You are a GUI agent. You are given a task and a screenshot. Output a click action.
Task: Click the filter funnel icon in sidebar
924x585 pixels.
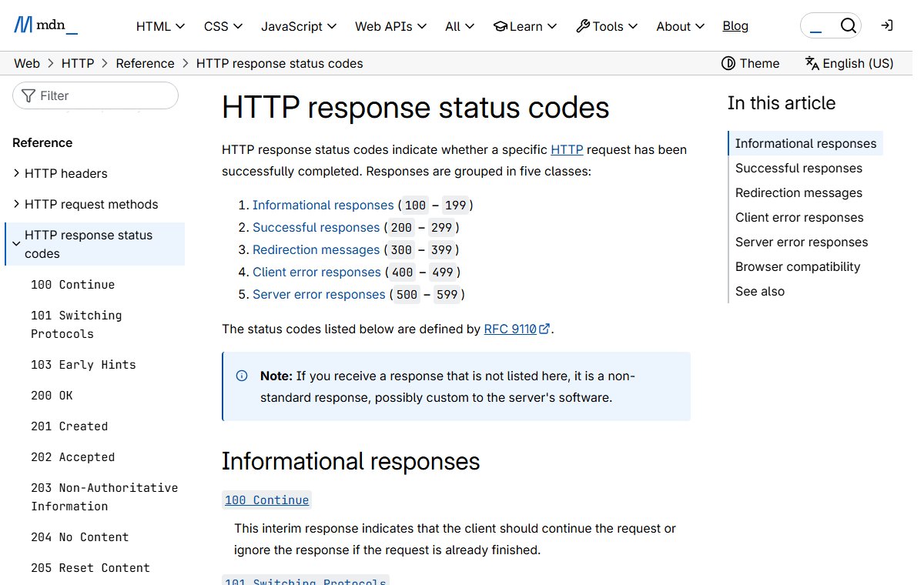point(28,95)
